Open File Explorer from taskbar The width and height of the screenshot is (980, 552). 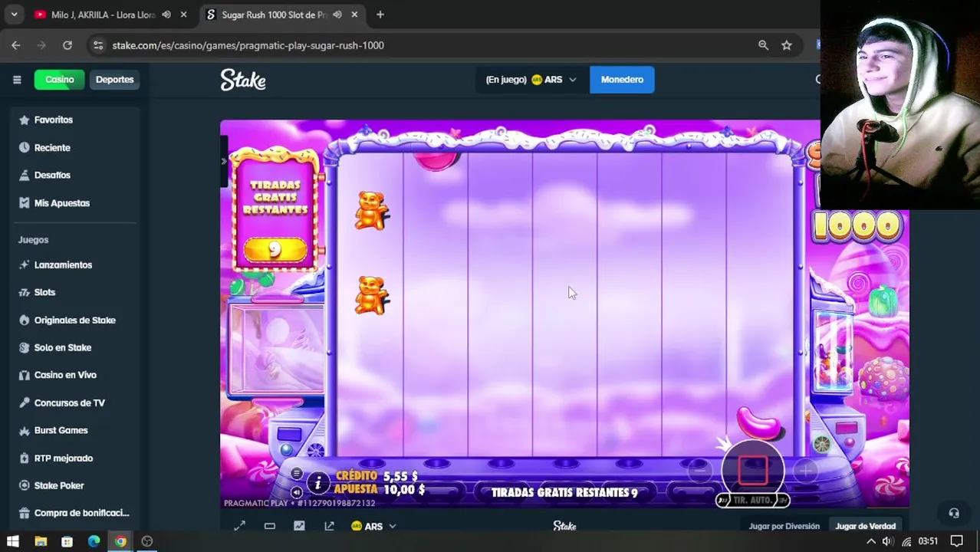(41, 541)
